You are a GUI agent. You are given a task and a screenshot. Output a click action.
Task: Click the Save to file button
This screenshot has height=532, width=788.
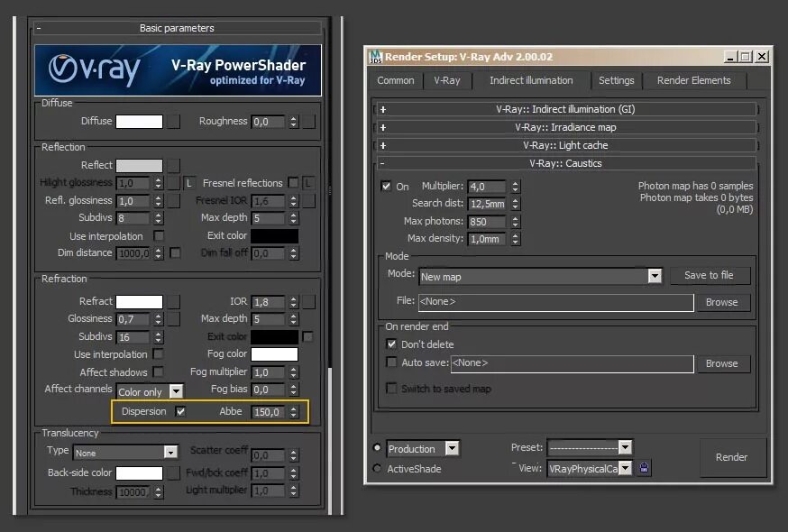[x=709, y=276]
